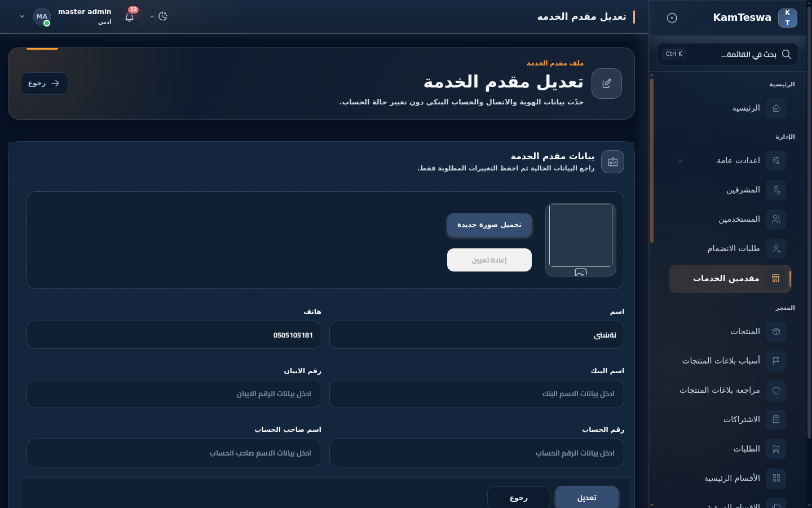Click أسباب بلاغات المنتجات flag icon
The image size is (812, 508).
[x=776, y=361]
